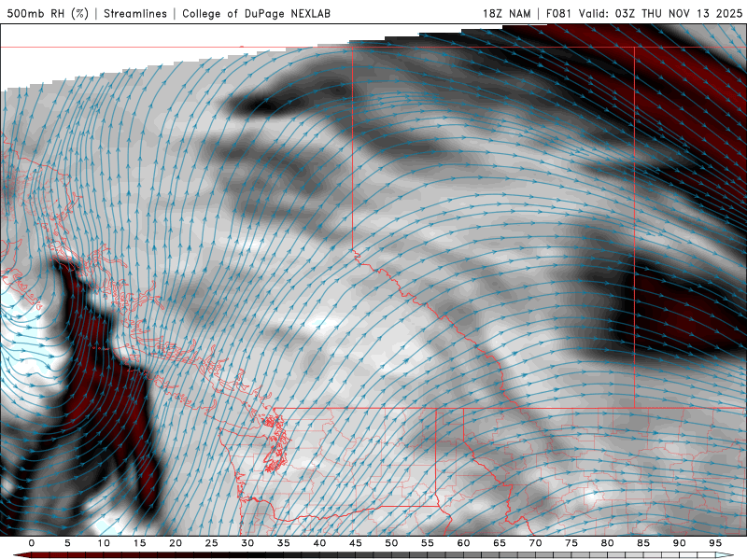
Task: Select the '60' color scale label
Action: click(463, 543)
